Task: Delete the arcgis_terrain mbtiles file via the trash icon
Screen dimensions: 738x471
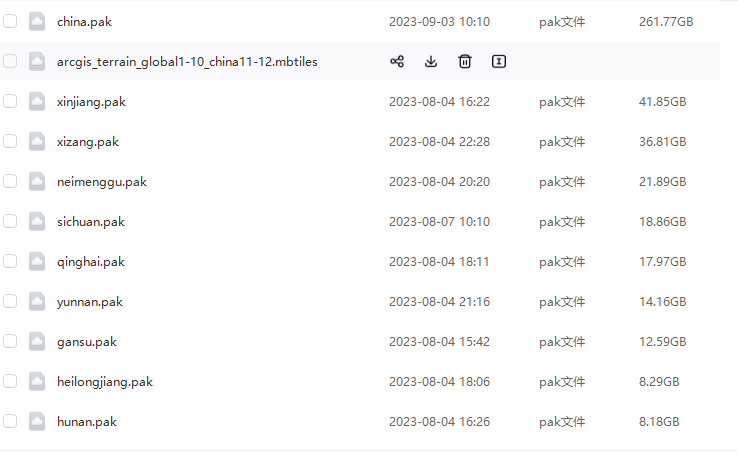Action: (x=465, y=62)
